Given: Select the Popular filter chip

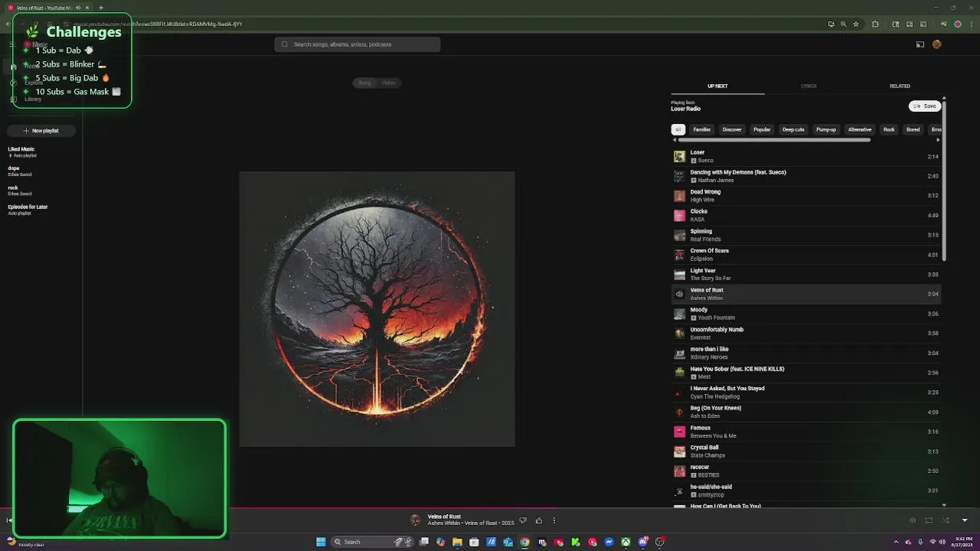Looking at the screenshot, I should [x=762, y=129].
